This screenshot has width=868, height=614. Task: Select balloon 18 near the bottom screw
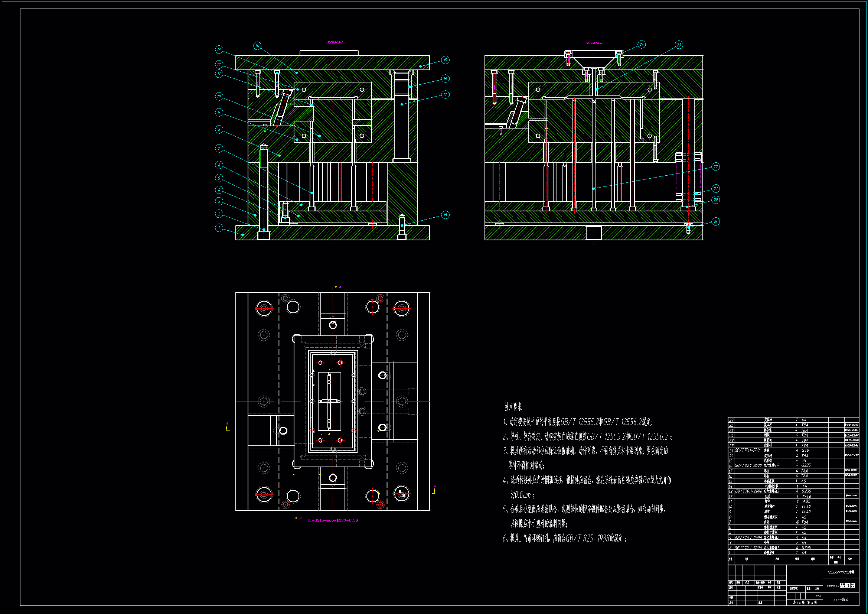[x=446, y=215]
